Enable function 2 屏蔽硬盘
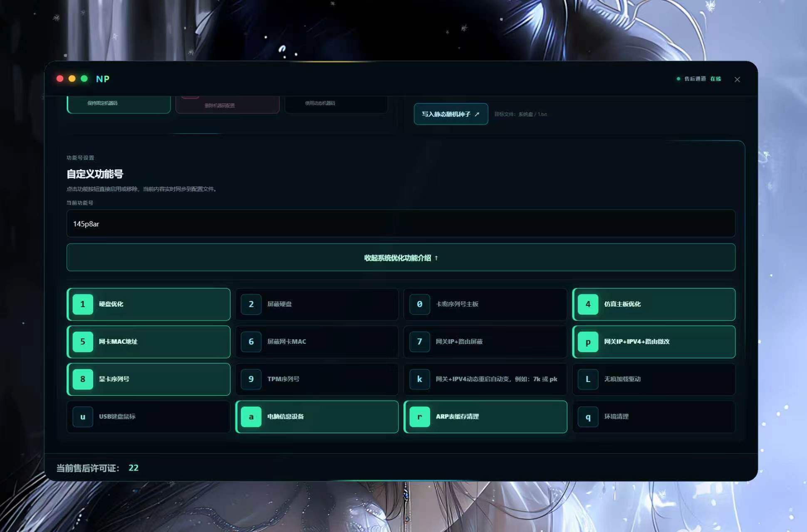Image resolution: width=807 pixels, height=532 pixels. [317, 304]
